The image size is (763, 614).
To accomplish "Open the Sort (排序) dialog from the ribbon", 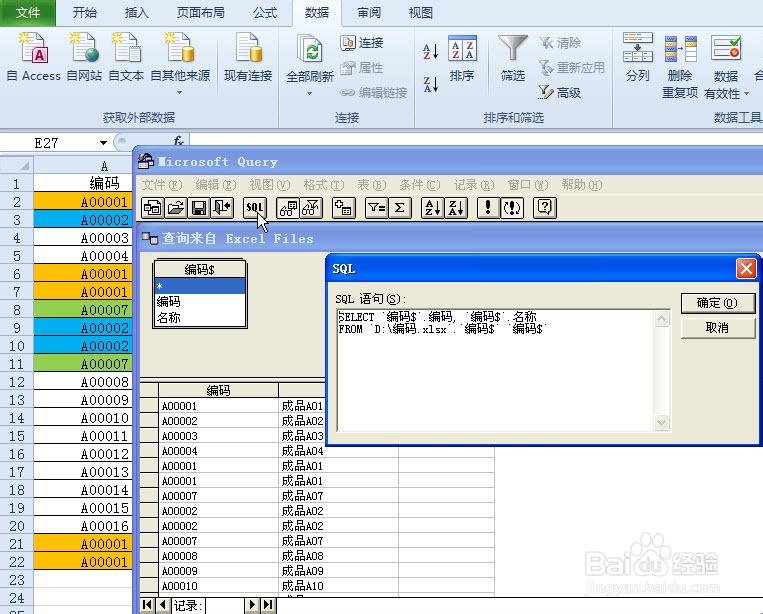I will (x=462, y=58).
